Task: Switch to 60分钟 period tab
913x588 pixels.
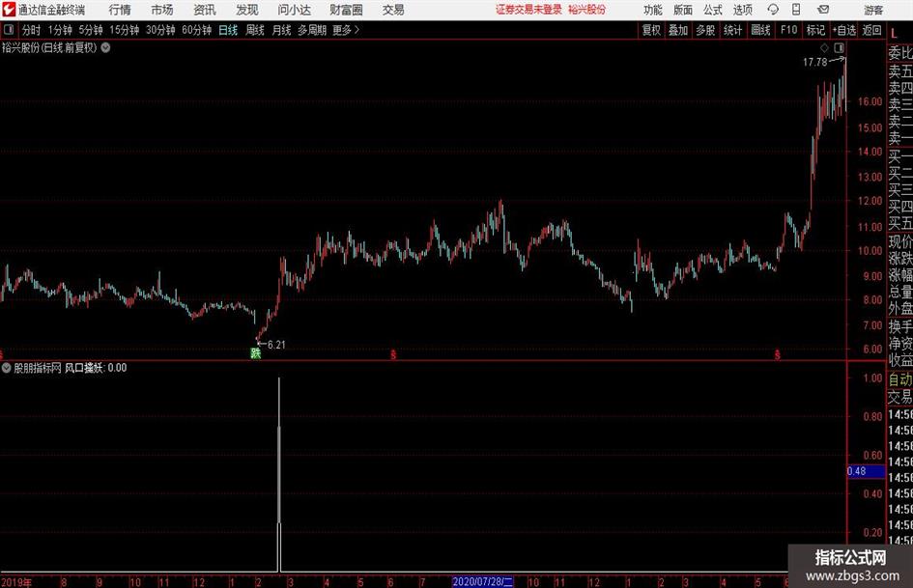Action: 197,30
